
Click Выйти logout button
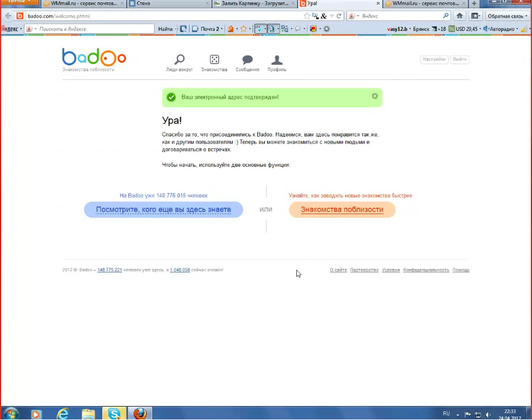click(460, 59)
